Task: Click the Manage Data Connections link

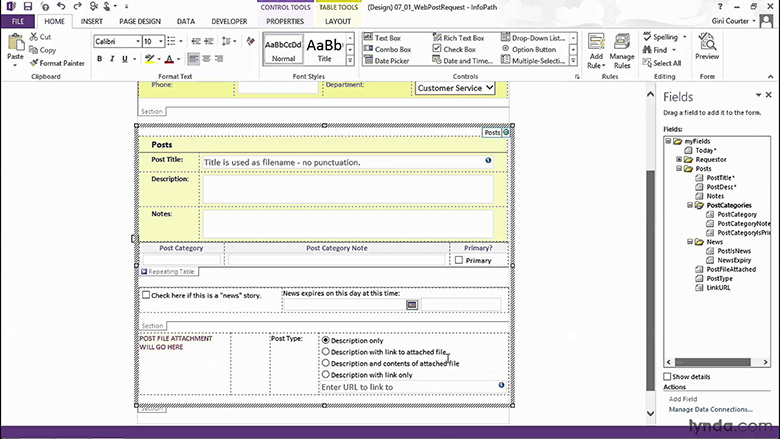Action: coord(710,410)
